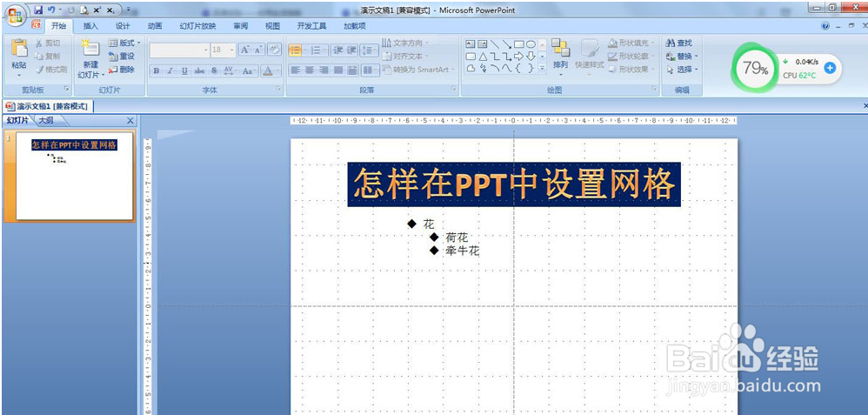
Task: Toggle Italic formatting
Action: click(170, 70)
